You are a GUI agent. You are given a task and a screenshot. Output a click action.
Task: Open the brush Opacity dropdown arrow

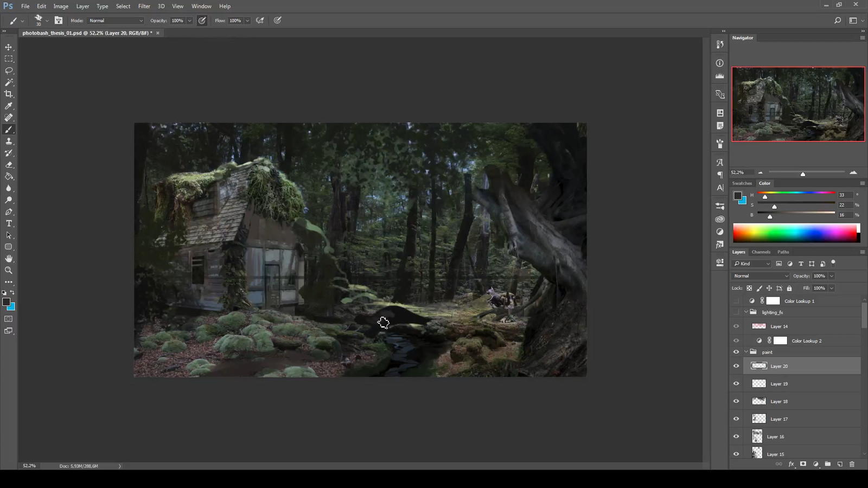(189, 21)
